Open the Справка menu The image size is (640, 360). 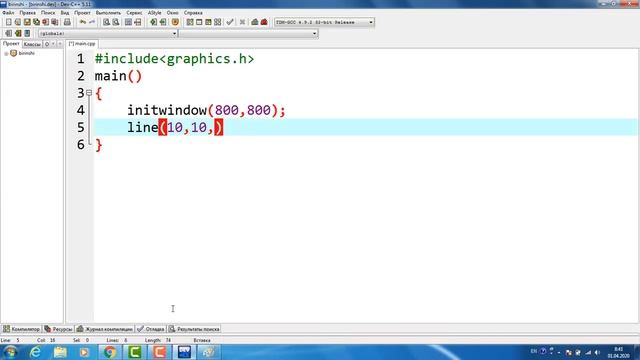coord(193,13)
